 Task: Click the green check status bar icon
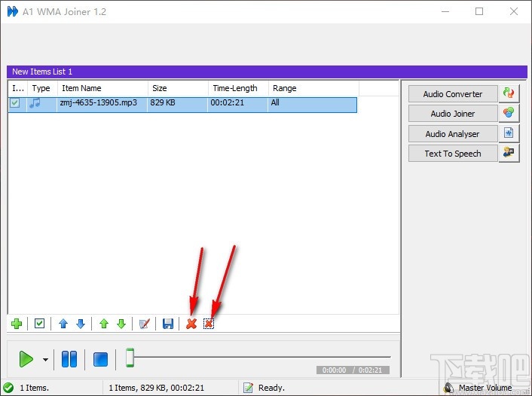click(x=8, y=387)
